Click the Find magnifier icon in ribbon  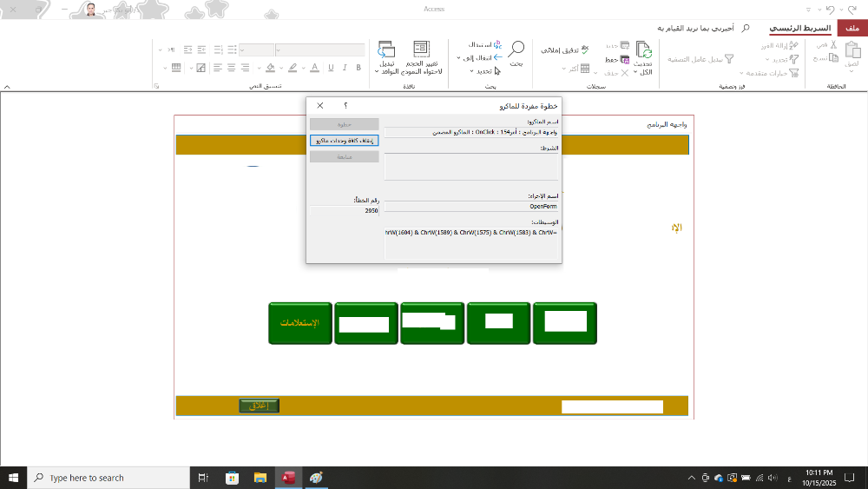click(516, 50)
